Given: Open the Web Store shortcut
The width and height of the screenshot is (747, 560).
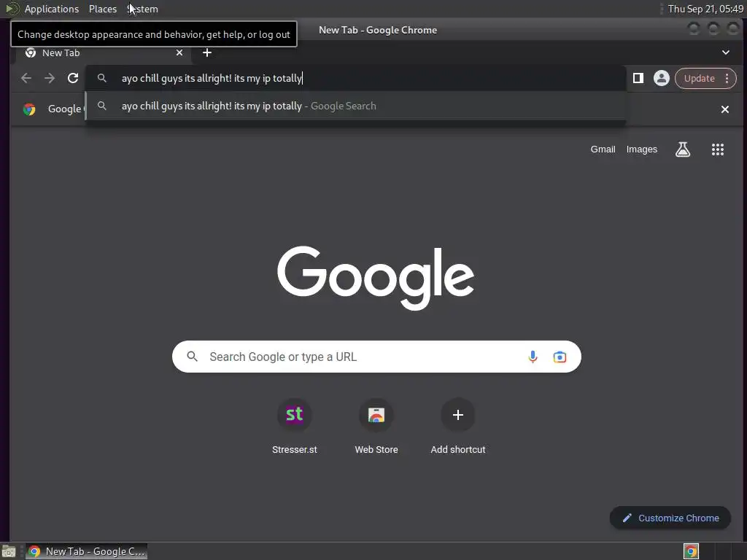Looking at the screenshot, I should [376, 425].
